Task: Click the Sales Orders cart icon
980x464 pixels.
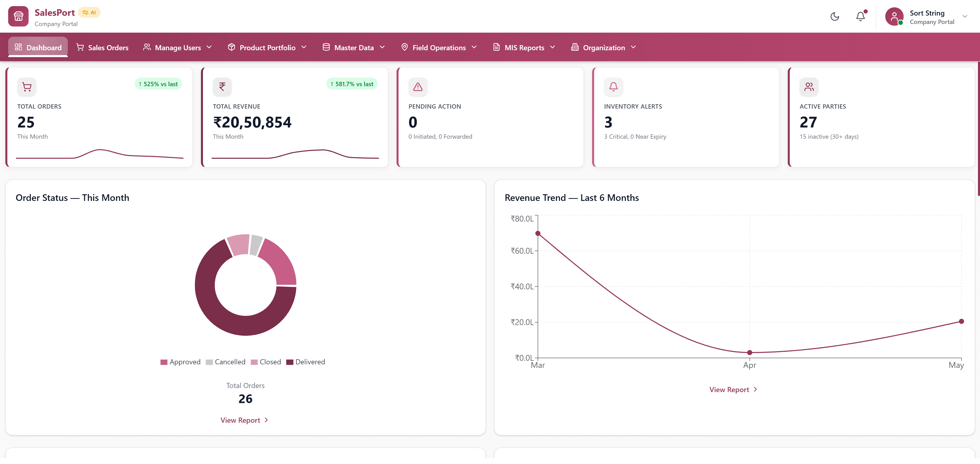Action: point(80,47)
